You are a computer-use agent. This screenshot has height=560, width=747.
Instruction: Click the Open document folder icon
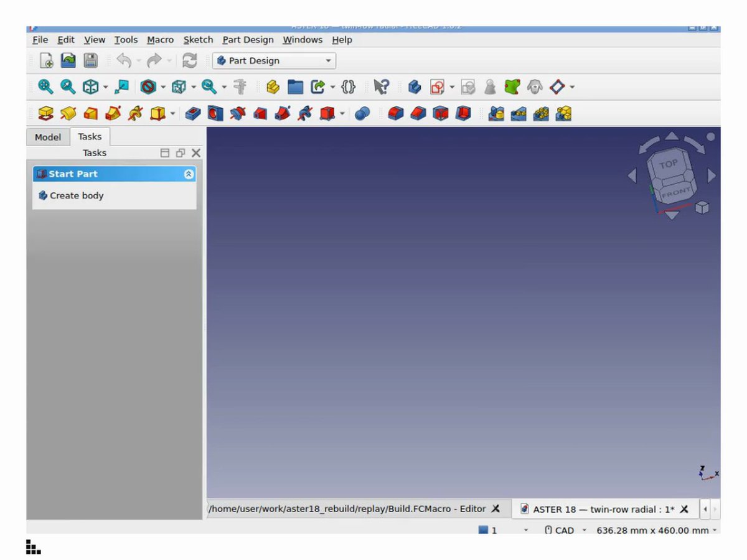coord(68,60)
